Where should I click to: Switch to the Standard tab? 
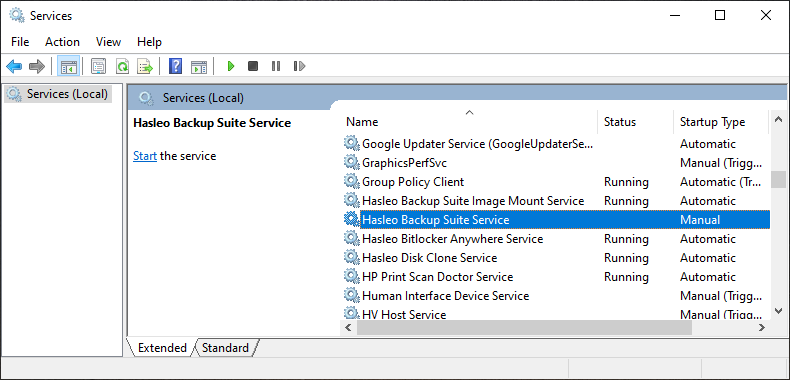coord(225,348)
